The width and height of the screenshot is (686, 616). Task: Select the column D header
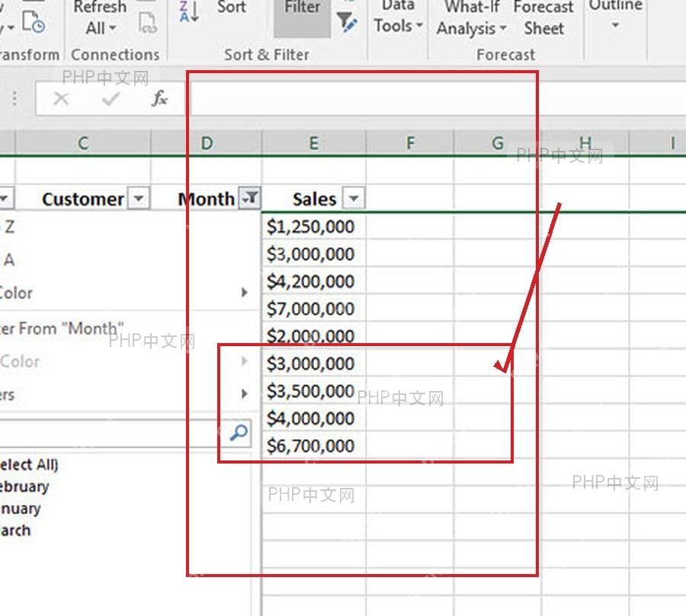click(x=207, y=143)
